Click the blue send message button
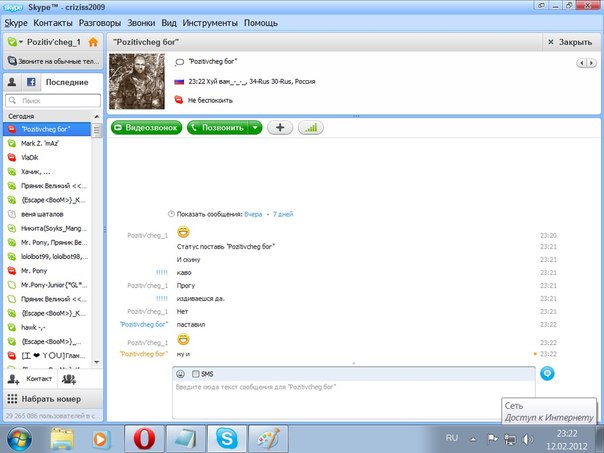The image size is (604, 453). coord(547,373)
